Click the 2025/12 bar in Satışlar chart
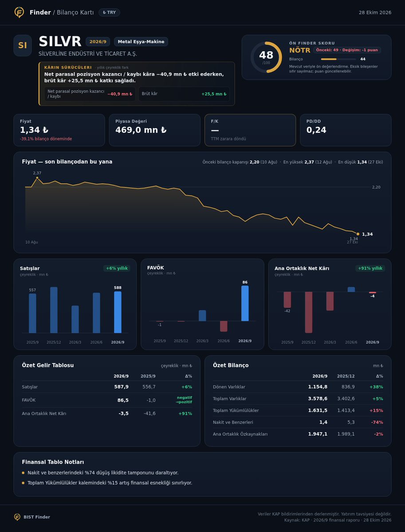This screenshot has width=405, height=532. [x=54, y=310]
